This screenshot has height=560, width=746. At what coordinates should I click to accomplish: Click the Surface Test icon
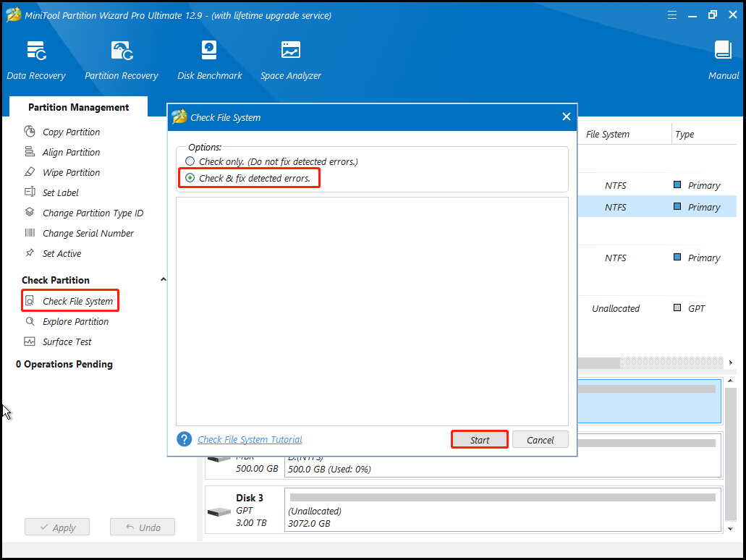tap(30, 341)
